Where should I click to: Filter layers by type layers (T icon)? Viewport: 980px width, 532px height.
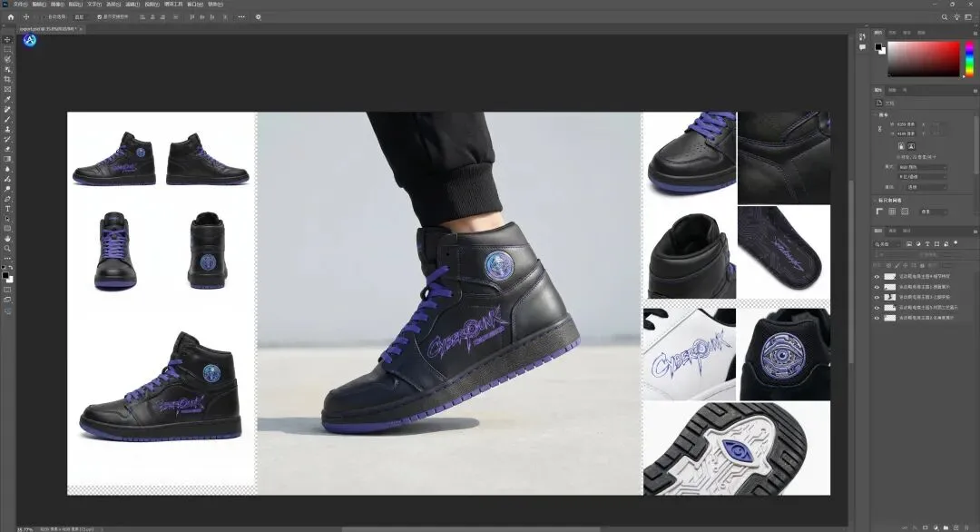(927, 244)
